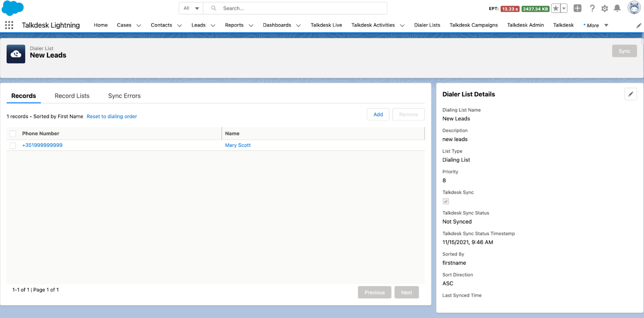The height and width of the screenshot is (318, 644).
Task: Expand the Leads menu chevron
Action: [213, 25]
